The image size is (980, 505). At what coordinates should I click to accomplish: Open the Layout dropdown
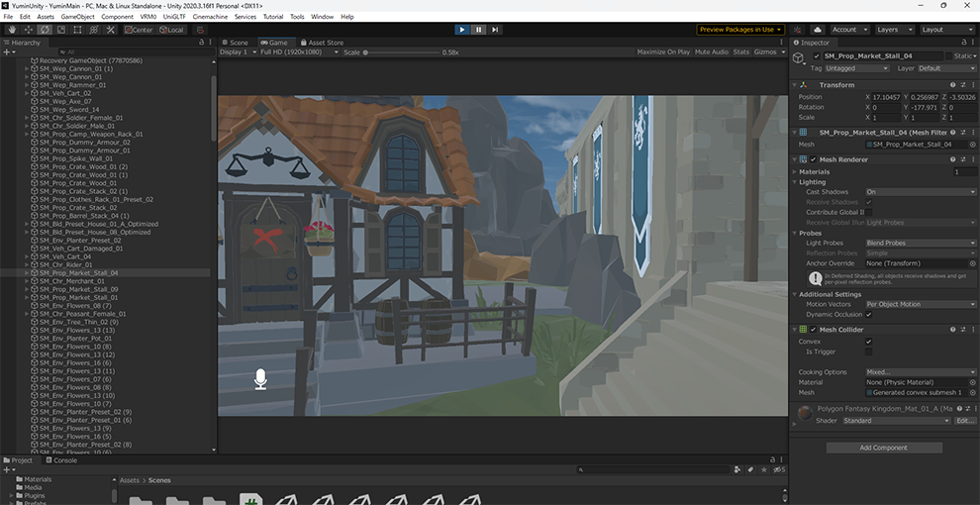pos(946,30)
